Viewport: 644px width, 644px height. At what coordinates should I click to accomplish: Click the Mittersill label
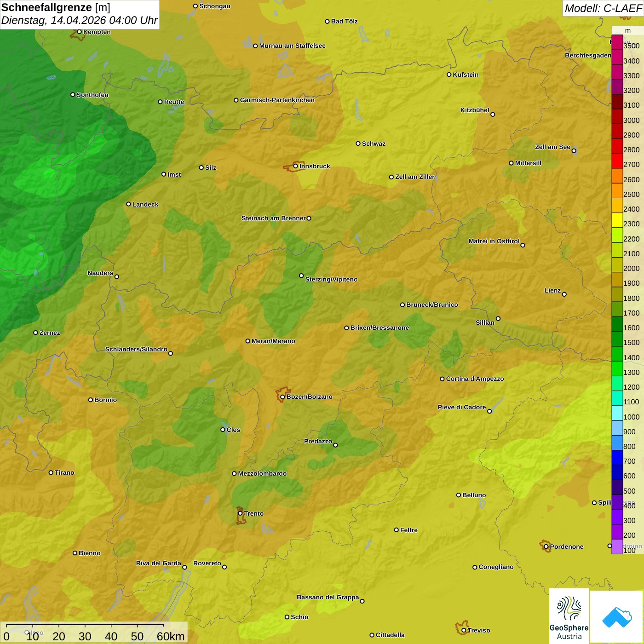(x=528, y=163)
